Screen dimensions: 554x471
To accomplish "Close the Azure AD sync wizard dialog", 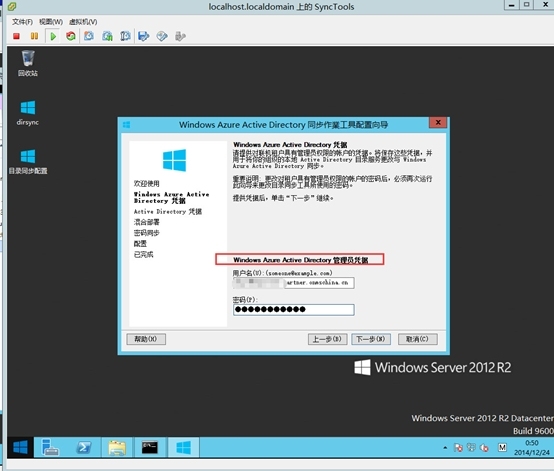I will (438, 123).
